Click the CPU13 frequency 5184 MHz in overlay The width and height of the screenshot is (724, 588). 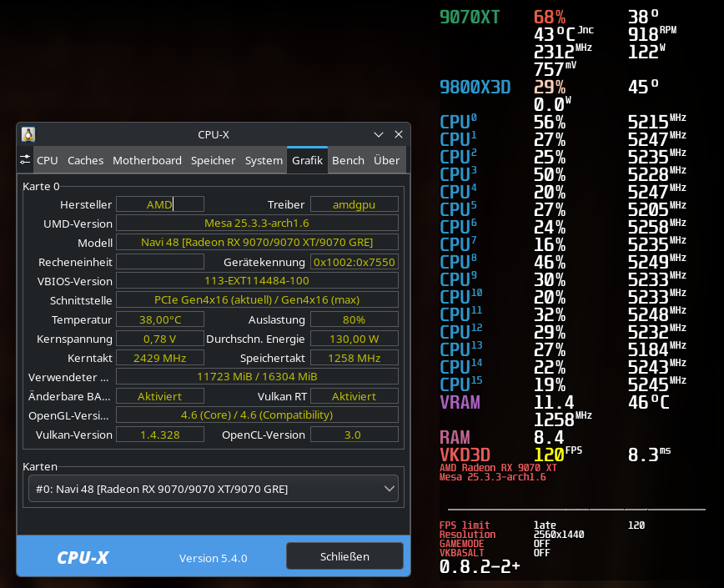[x=656, y=349]
